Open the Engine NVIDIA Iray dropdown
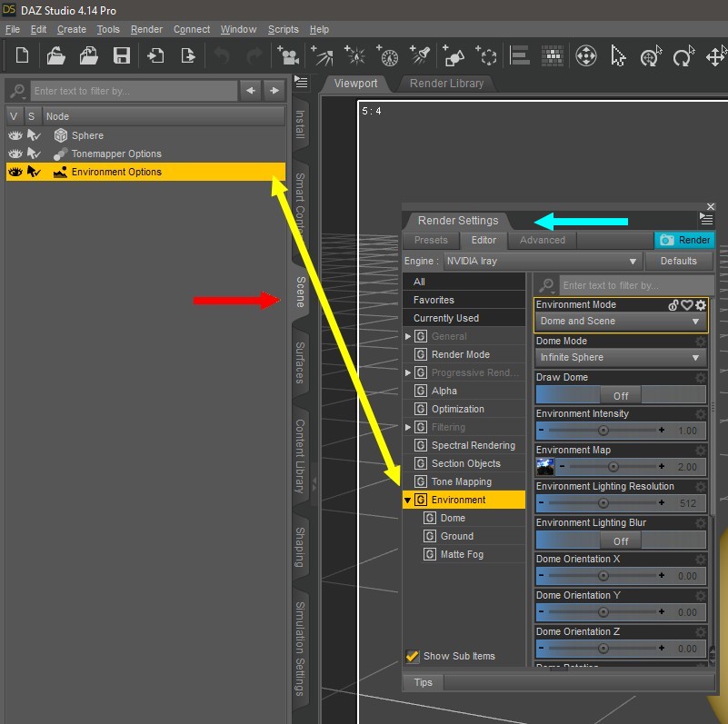The image size is (728, 724). pos(543,261)
